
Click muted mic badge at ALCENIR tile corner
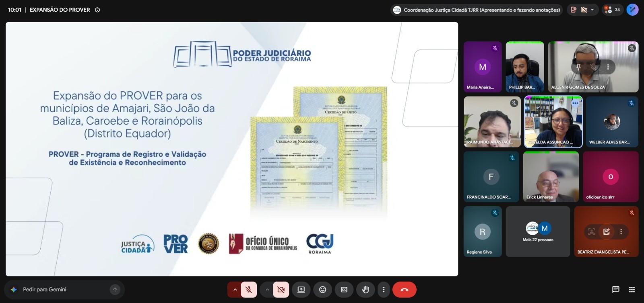(632, 48)
